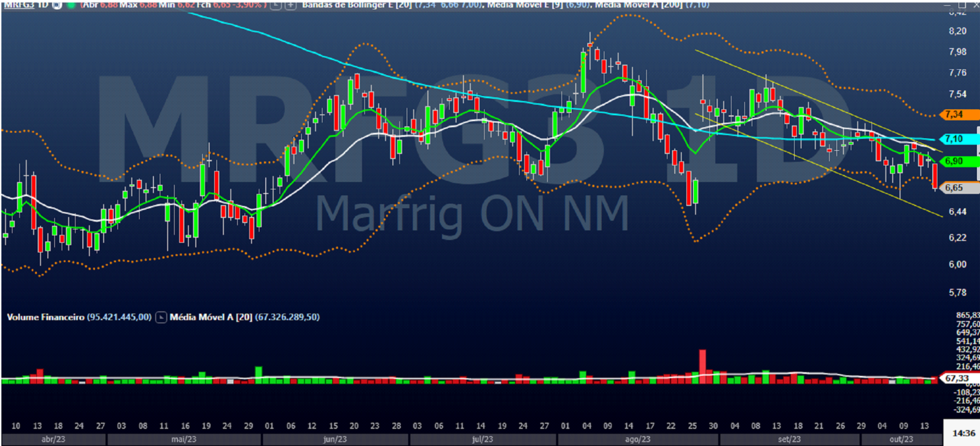Click the cyan 7,10 moving average tag
980x446 pixels.
[958, 139]
